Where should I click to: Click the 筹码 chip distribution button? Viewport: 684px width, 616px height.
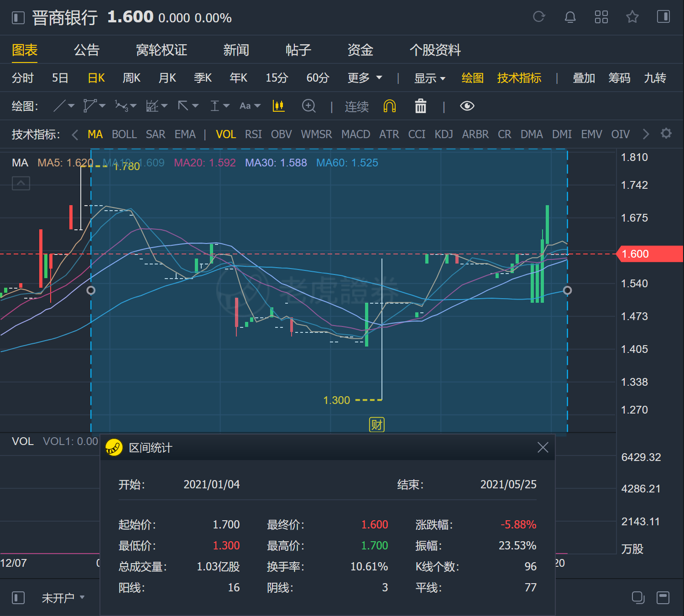click(619, 78)
